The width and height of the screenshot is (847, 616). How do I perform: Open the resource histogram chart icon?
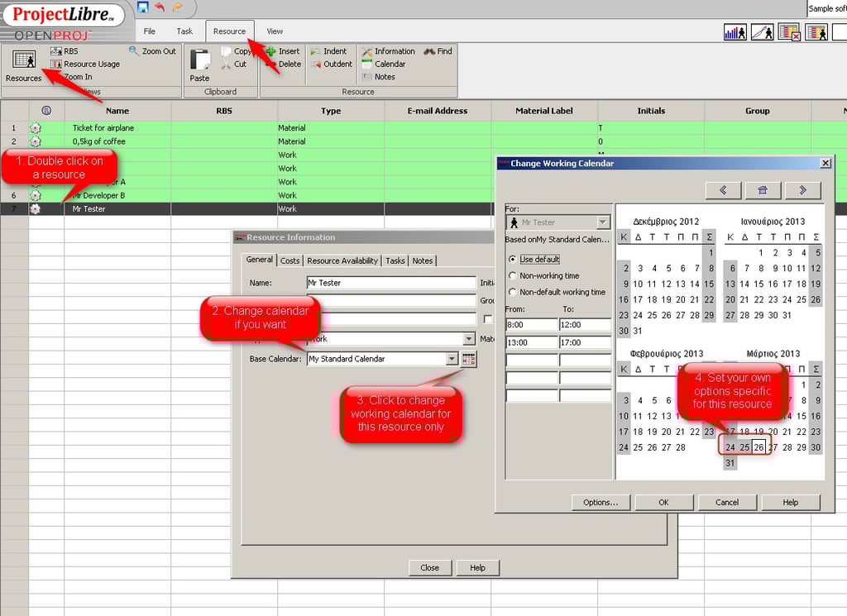coord(735,31)
